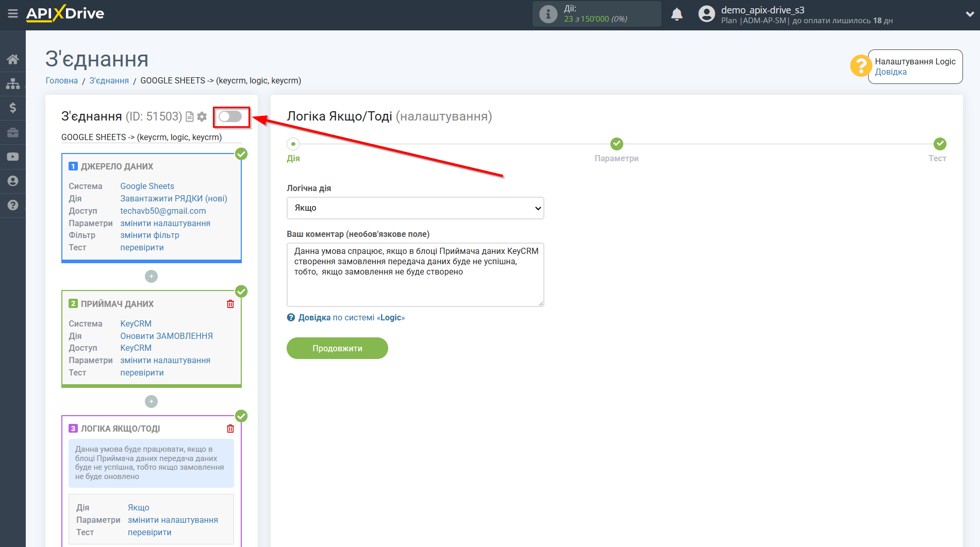Click перевірити in receiver block
The height and width of the screenshot is (547, 980).
[x=142, y=372]
